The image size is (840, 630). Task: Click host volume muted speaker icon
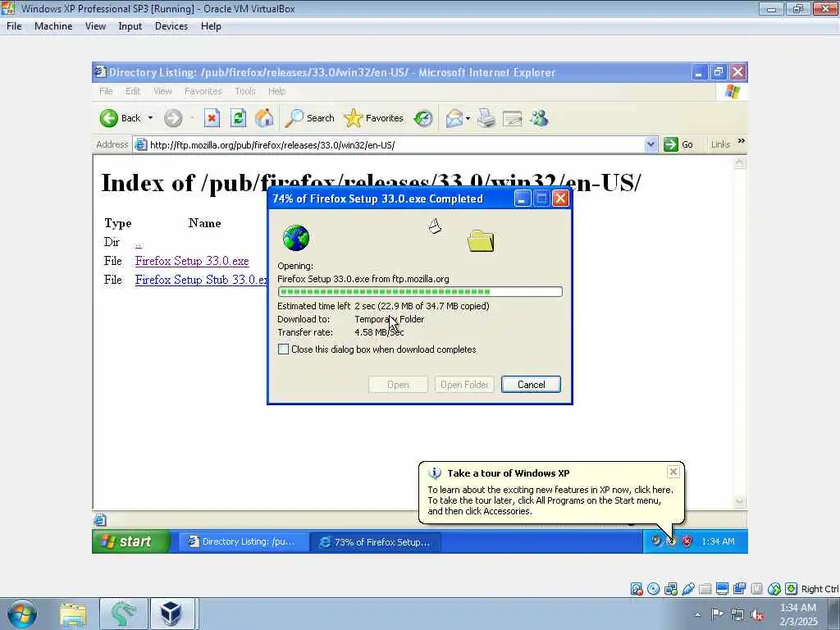pos(757,615)
